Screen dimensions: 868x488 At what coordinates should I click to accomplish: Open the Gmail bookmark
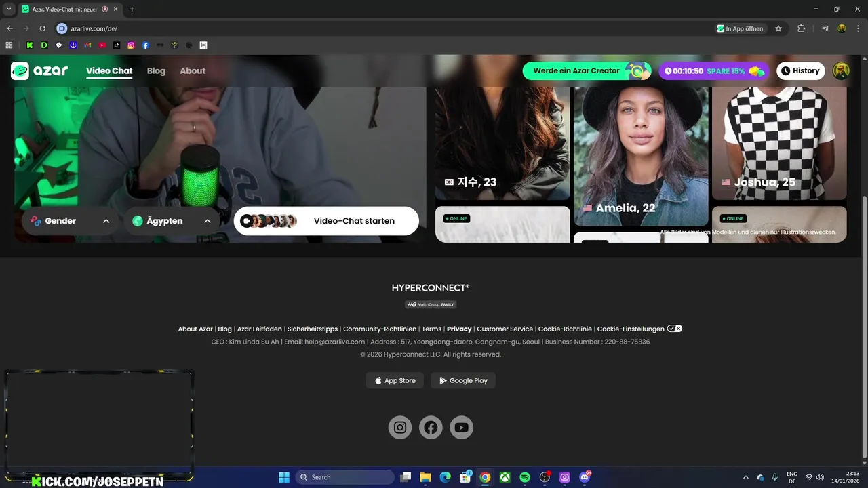87,45
